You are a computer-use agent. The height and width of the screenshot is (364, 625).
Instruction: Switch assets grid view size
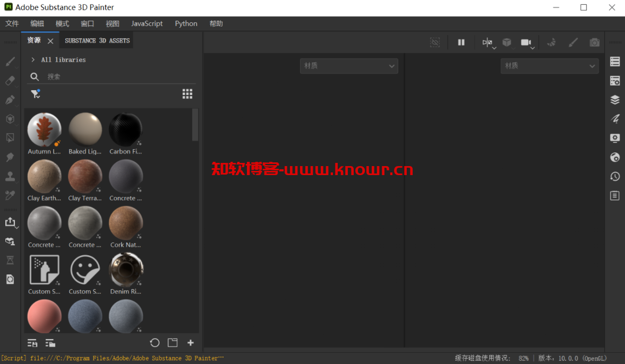(187, 94)
